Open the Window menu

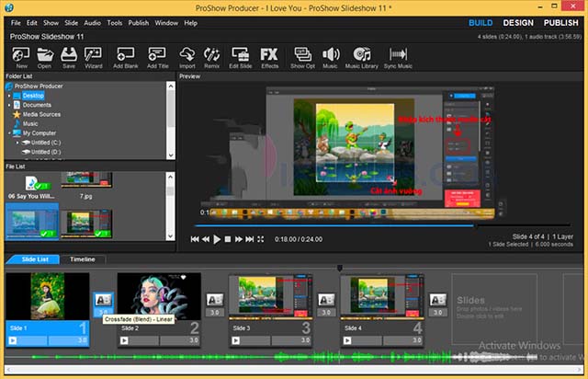point(166,23)
